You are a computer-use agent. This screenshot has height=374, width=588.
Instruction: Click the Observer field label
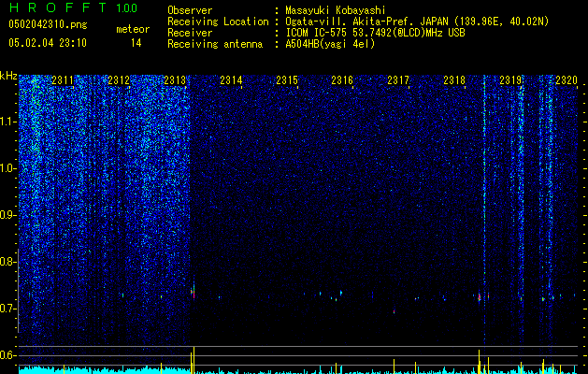(190, 10)
